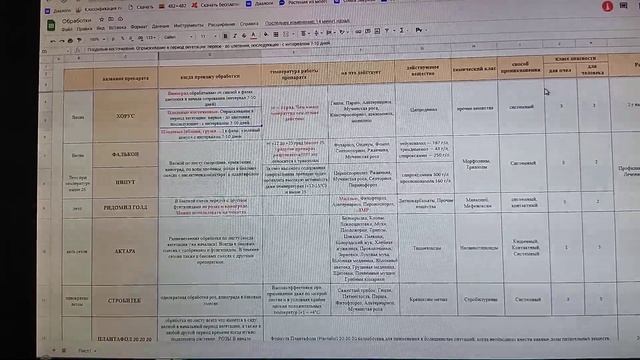Insert a link into the cell
This screenshot has height=360, width=640.
(358, 31)
